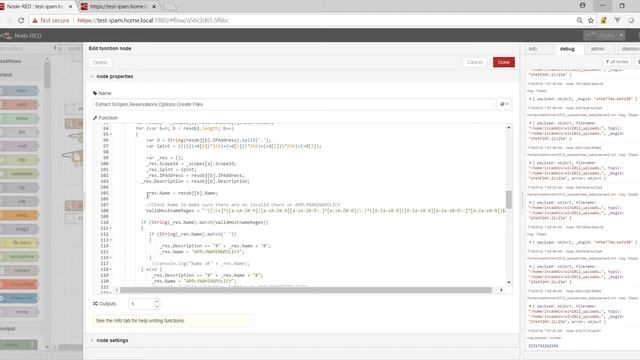Image resolution: width=640 pixels, height=360 pixels.
Task: Click the Delete button in edit dialog
Action: point(100,62)
